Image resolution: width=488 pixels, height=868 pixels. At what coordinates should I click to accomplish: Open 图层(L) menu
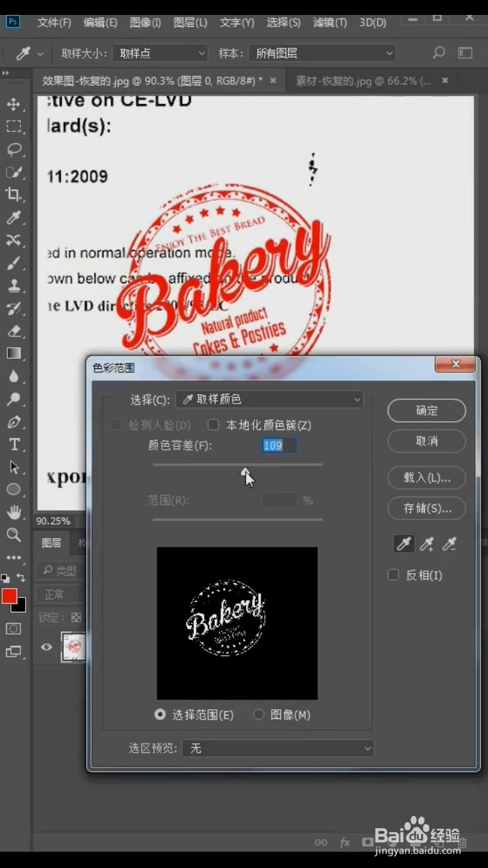tap(190, 22)
